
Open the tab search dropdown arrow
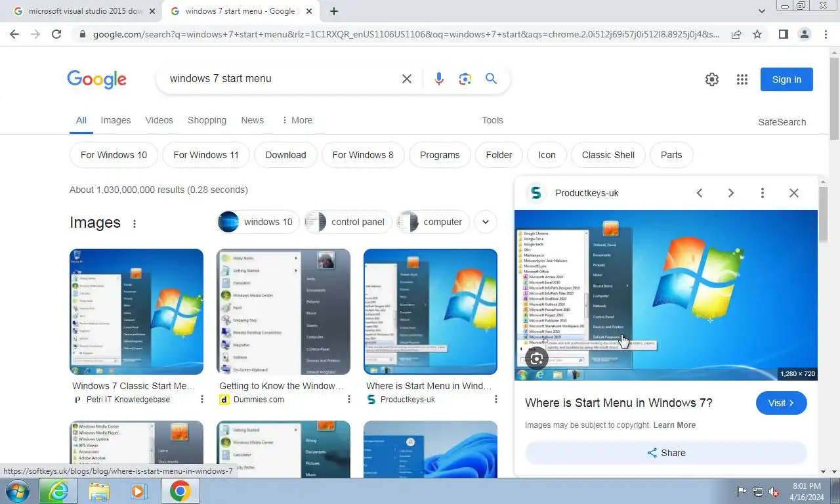click(x=761, y=11)
